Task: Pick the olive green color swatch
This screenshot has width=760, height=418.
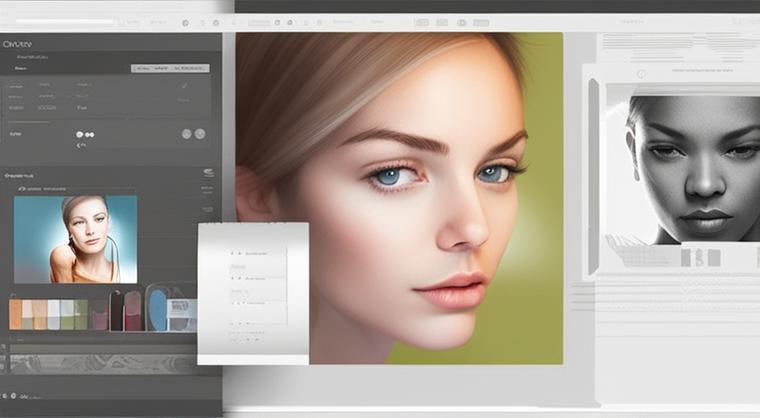Action: coord(81,314)
